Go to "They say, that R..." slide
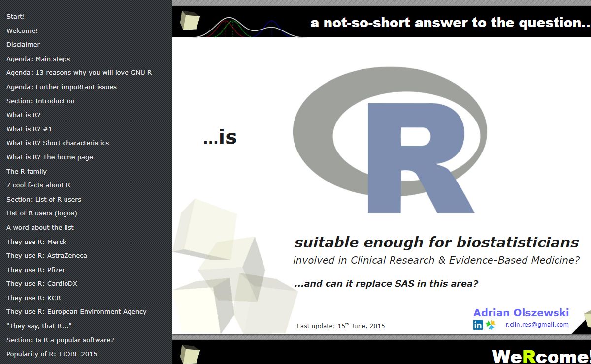The height and width of the screenshot is (364, 591). point(39,326)
